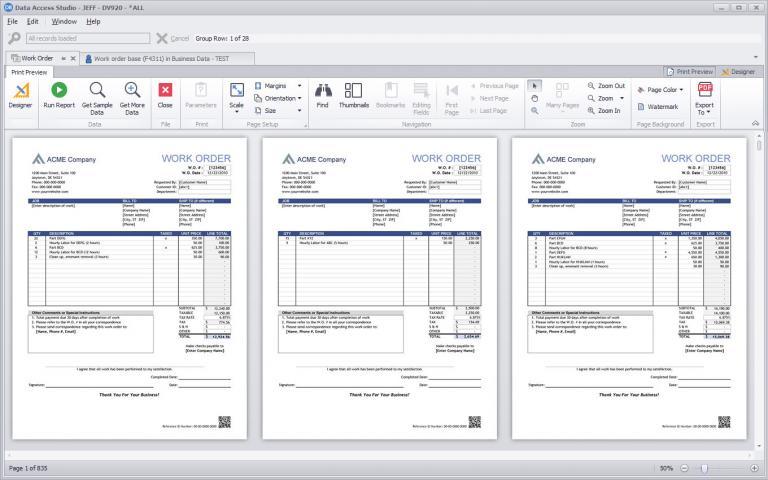Screen dimensions: 768x480
Task: Open the Designer ribbon button
Action: point(21,96)
